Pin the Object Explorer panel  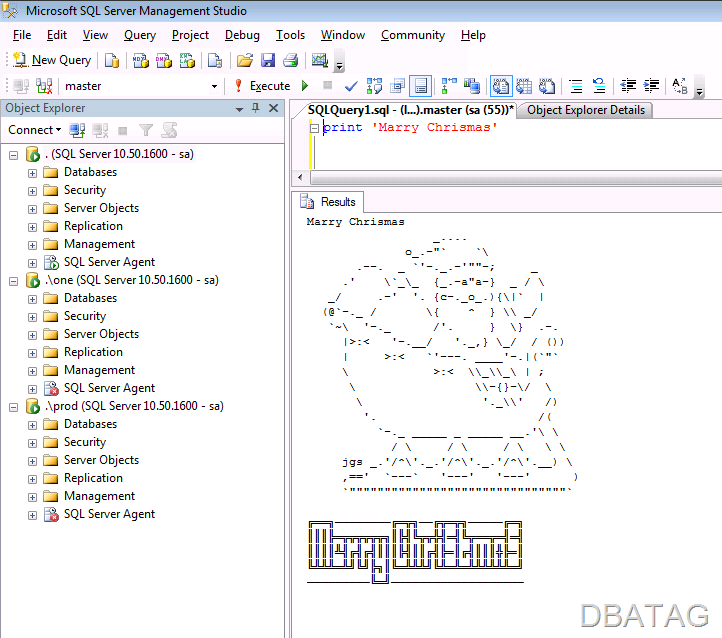(x=256, y=108)
